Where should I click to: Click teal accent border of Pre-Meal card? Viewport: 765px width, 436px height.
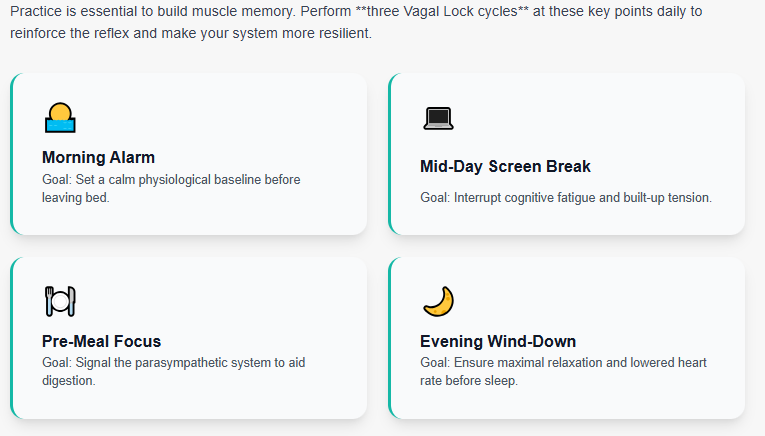tap(12, 338)
